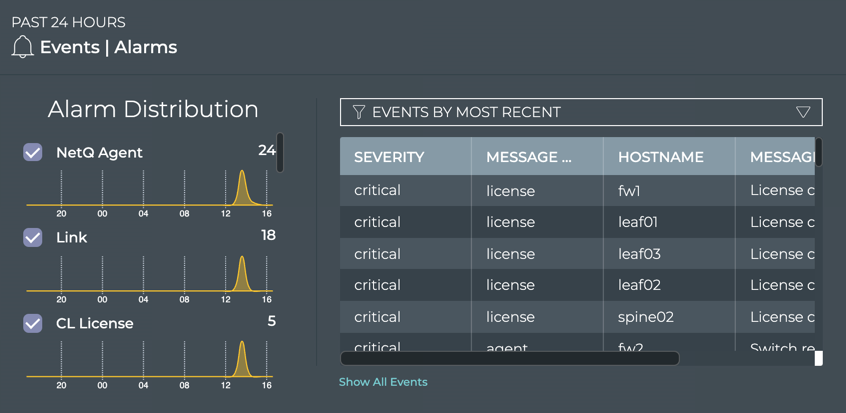Uncheck the NetQ Agent alarm checkbox

33,152
